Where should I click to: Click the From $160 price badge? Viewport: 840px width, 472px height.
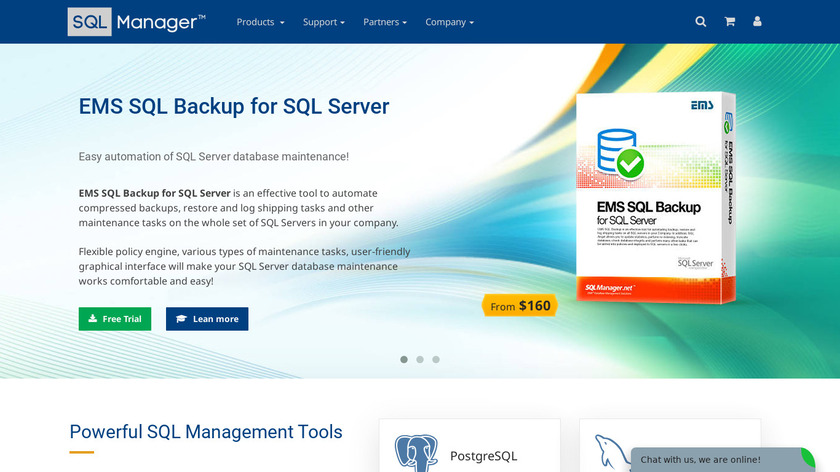(520, 305)
